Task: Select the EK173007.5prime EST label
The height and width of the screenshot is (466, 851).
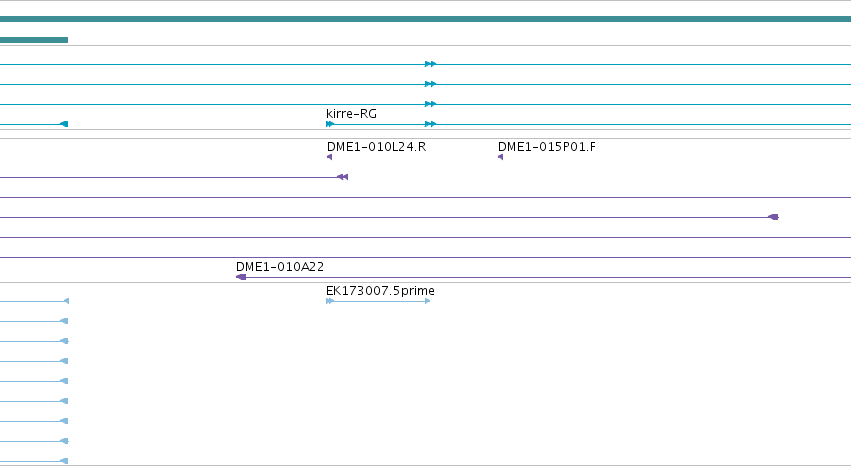Action: point(380,291)
